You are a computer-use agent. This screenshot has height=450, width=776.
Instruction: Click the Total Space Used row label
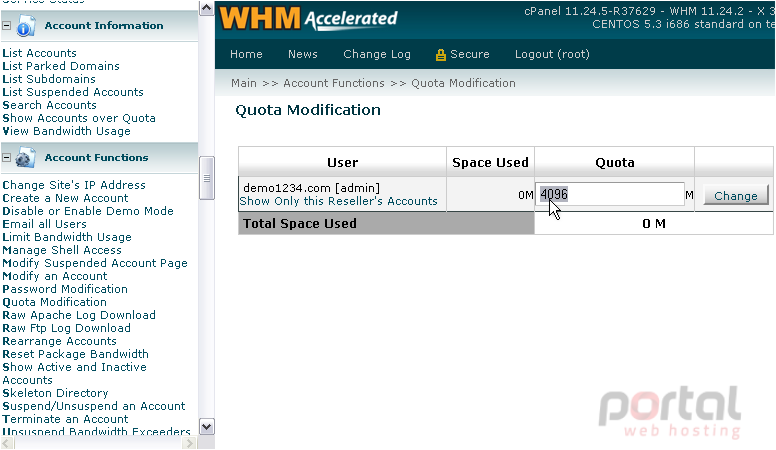299,224
